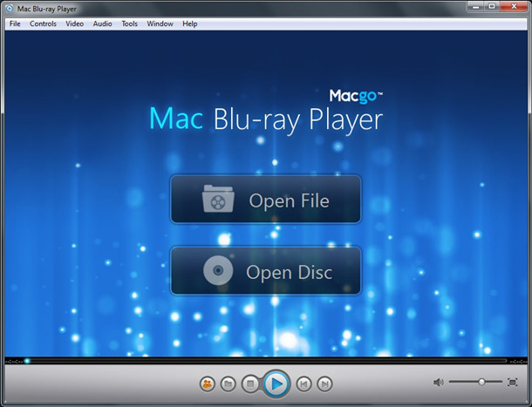Toggle full screen mode icon
532x407 pixels.
(512, 382)
